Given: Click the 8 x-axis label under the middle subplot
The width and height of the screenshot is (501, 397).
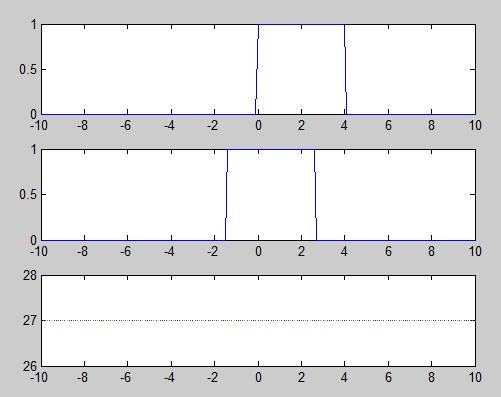Looking at the screenshot, I should point(431,251).
